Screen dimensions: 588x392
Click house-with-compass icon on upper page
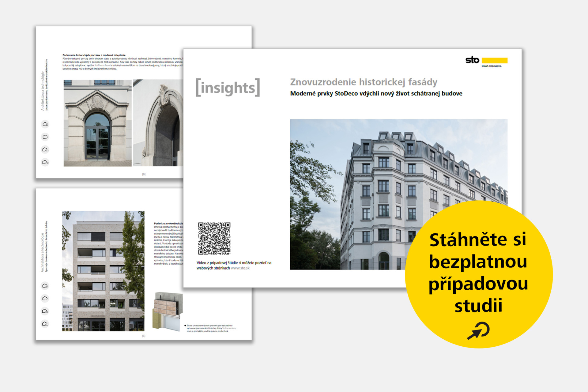pyautogui.click(x=45, y=124)
